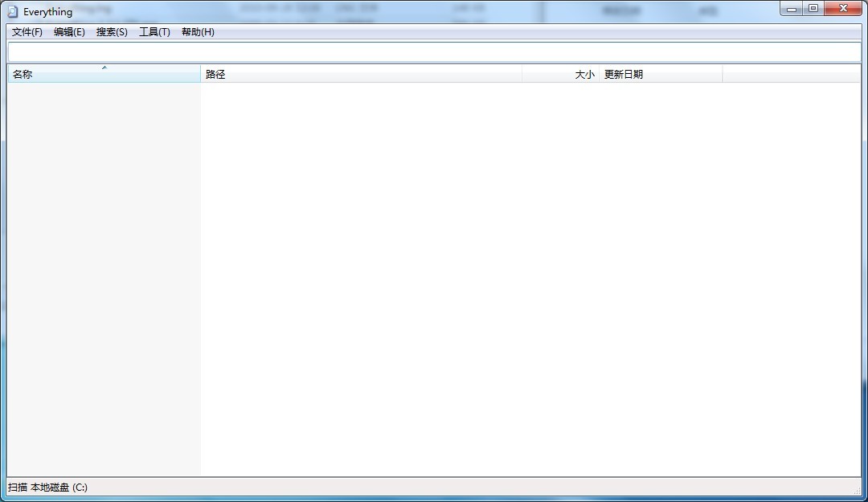Click the Everything app icon in title bar
The width and height of the screenshot is (868, 502).
(13, 11)
